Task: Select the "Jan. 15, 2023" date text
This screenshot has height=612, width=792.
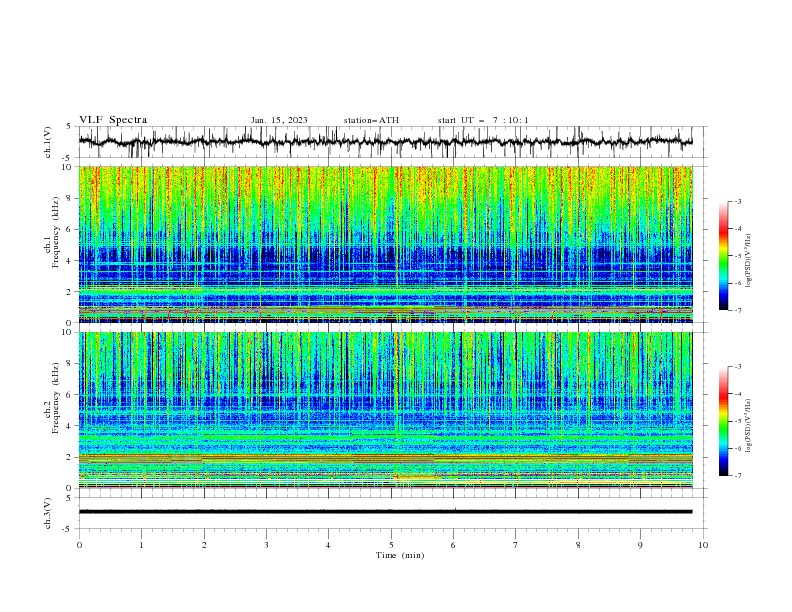Action: point(279,120)
